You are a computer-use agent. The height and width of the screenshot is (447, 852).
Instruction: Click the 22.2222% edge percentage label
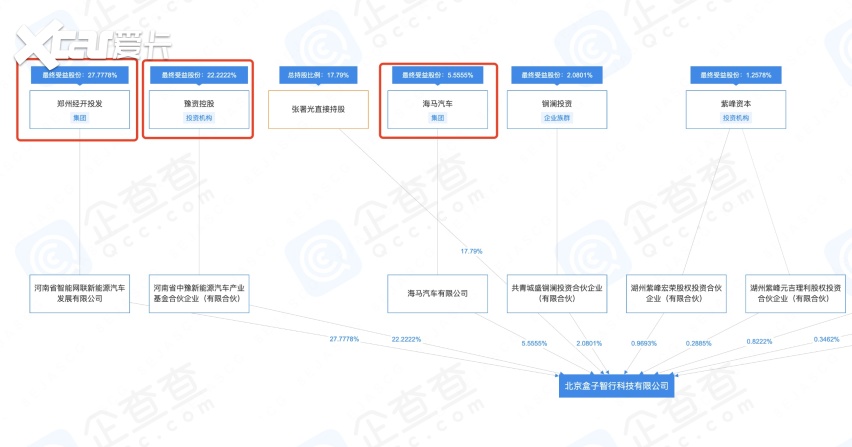click(x=406, y=339)
